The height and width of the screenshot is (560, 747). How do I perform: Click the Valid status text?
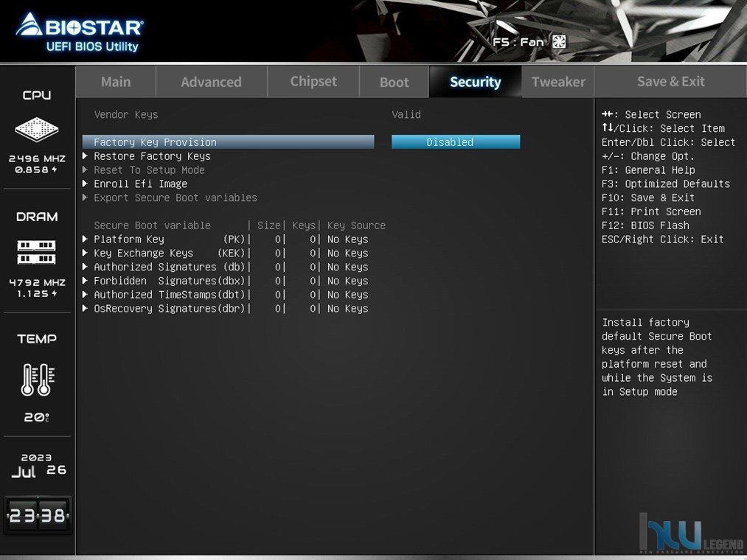tap(406, 114)
